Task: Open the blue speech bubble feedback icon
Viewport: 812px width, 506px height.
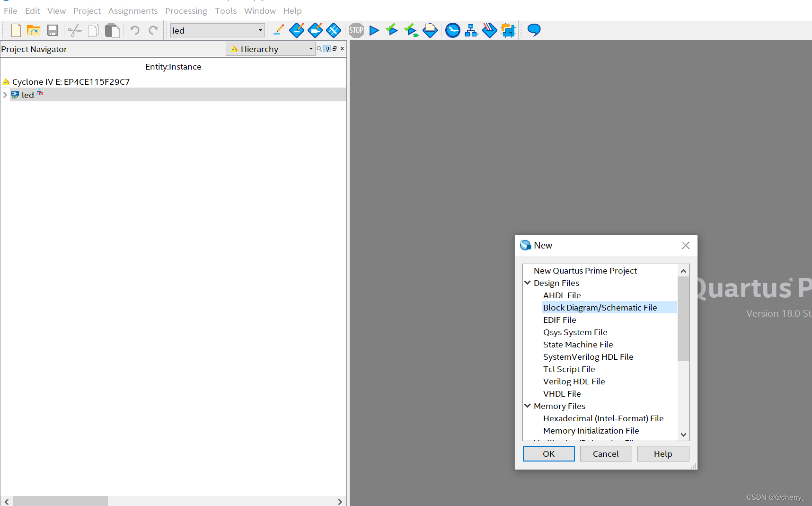Action: coord(534,30)
